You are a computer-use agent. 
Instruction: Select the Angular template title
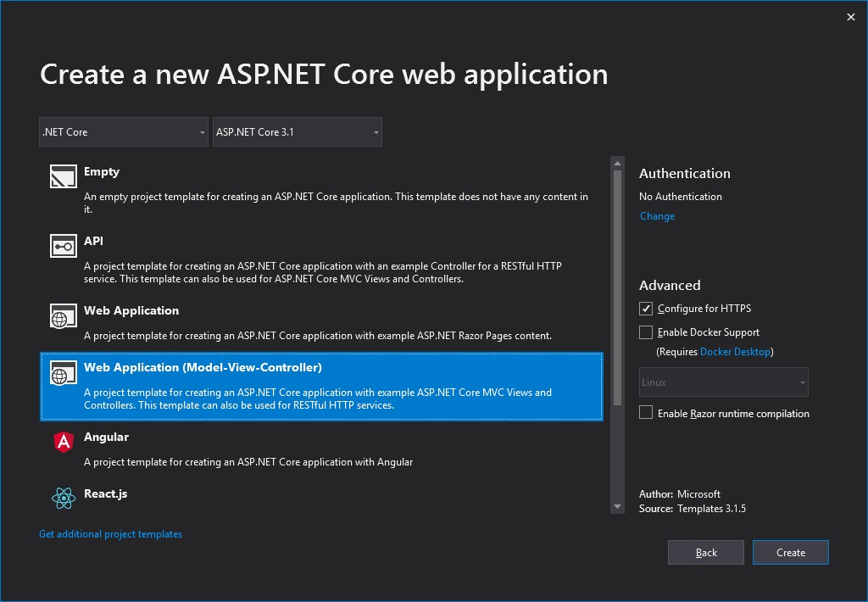pyautogui.click(x=106, y=437)
